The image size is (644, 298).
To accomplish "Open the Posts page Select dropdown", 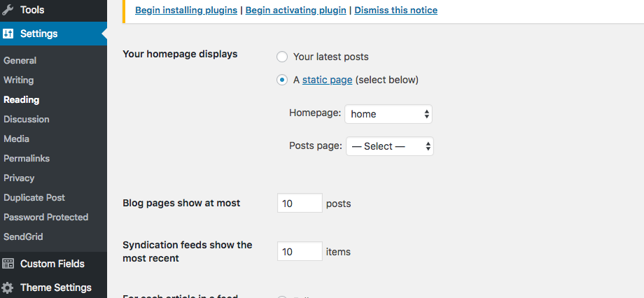I will click(390, 146).
